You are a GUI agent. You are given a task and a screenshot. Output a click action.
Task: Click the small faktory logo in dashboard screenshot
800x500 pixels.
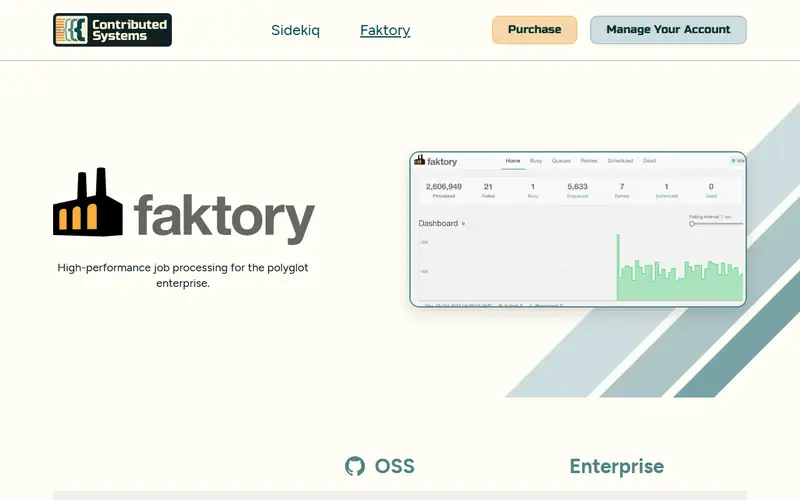[436, 161]
